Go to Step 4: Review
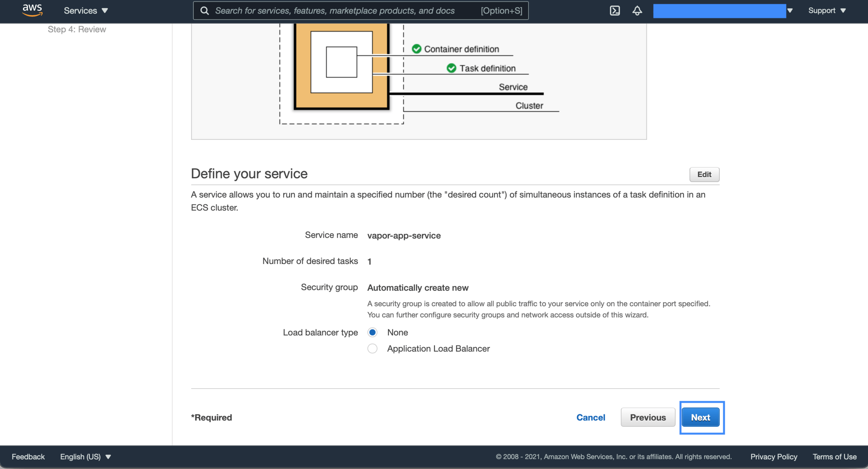 coord(77,29)
